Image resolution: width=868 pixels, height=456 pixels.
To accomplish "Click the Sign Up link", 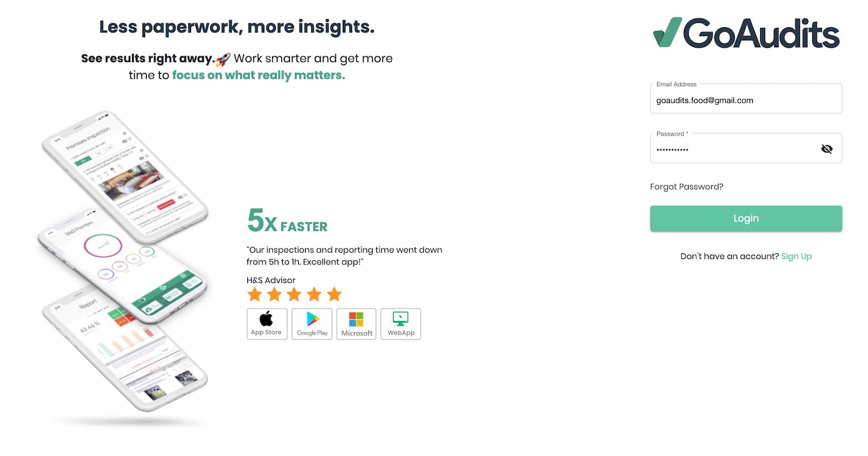I will point(796,256).
